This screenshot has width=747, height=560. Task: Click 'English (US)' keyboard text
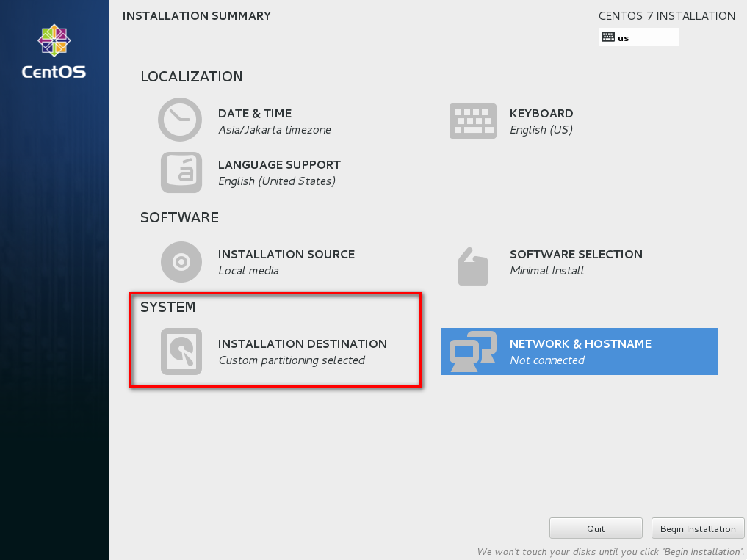tap(541, 129)
